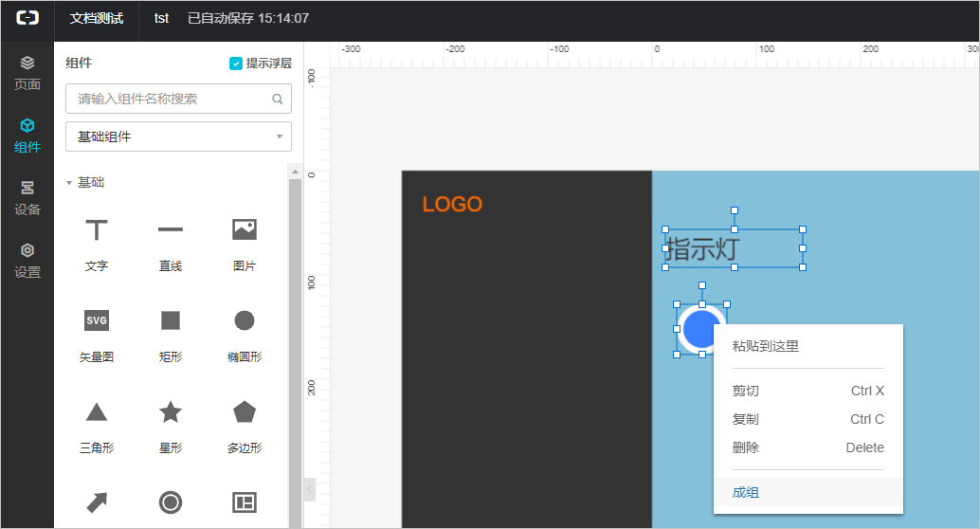Viewport: 980px width, 529px height.
Task: Select the LOGO text on canvas
Action: (452, 204)
